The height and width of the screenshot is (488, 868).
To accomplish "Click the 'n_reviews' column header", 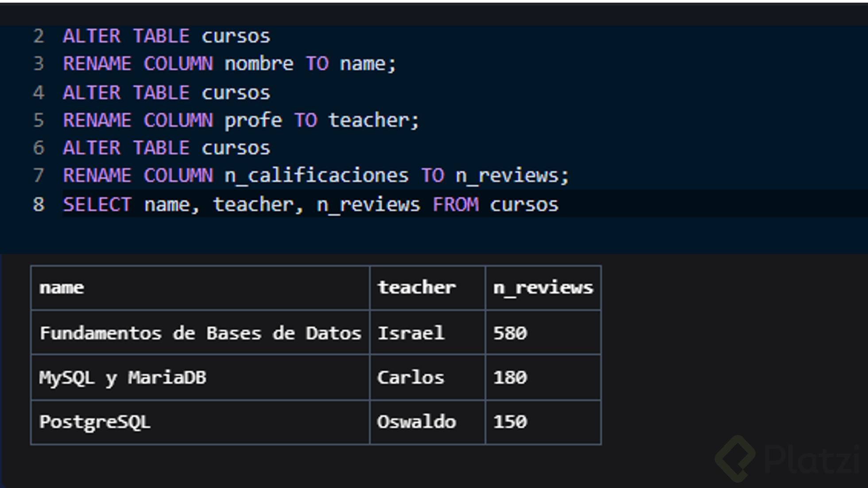I will click(x=543, y=288).
